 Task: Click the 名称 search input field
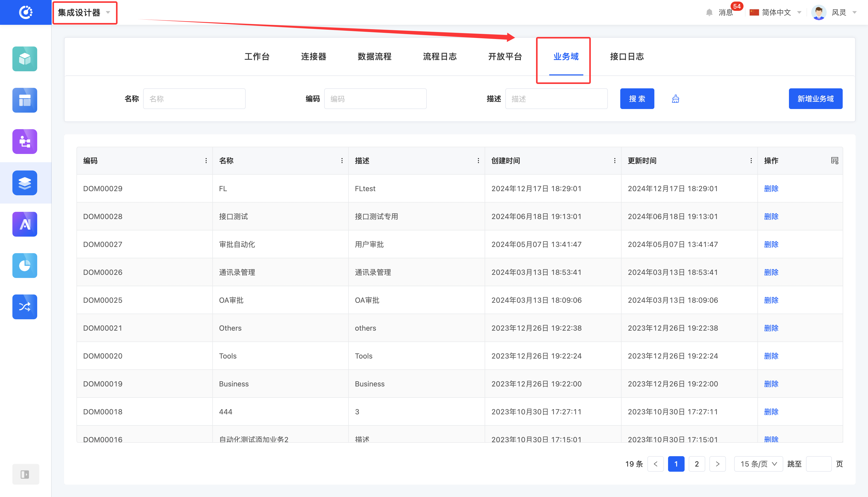tap(194, 99)
